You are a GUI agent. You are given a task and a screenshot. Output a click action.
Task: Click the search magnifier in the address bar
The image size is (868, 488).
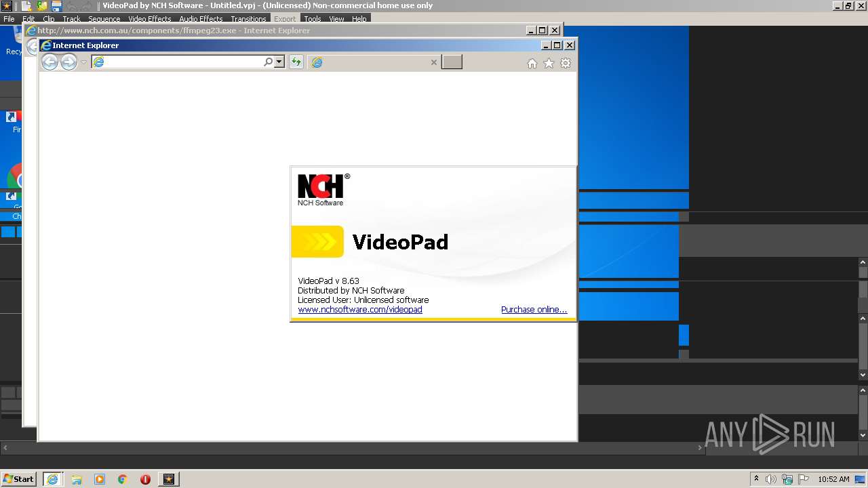click(x=269, y=62)
